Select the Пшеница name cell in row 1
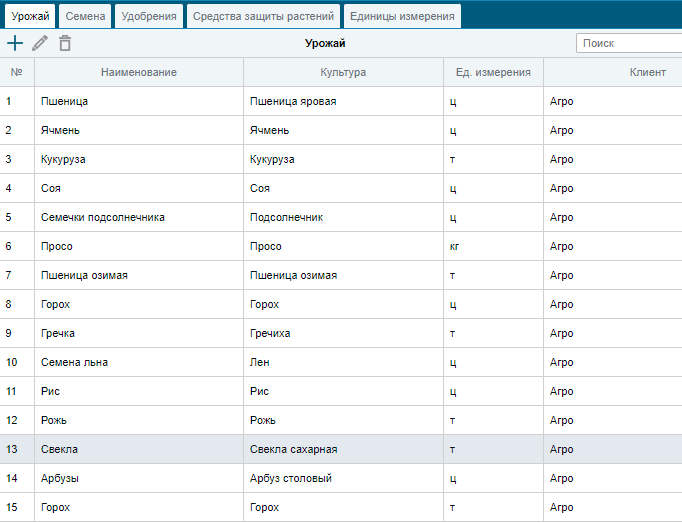682x523 pixels. click(139, 101)
